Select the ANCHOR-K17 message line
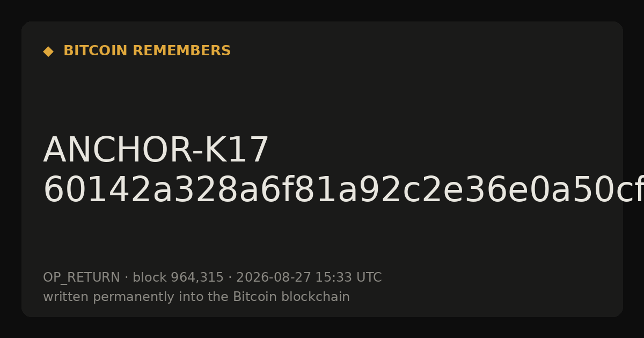 pos(156,151)
